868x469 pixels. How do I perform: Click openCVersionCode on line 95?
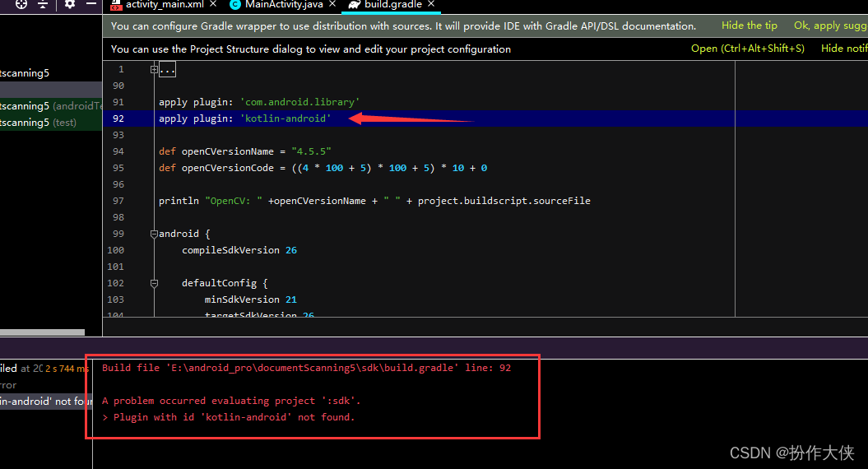228,168
